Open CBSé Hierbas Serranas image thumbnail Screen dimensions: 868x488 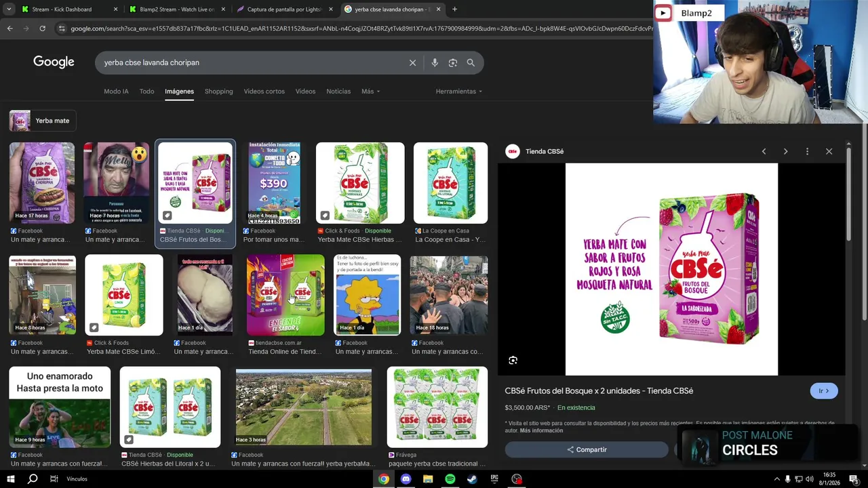coord(360,183)
